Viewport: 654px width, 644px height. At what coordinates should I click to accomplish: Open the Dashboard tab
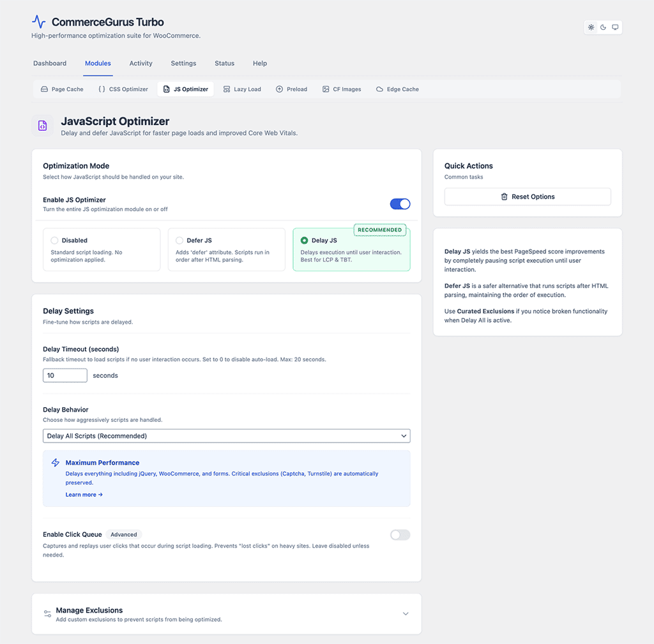[x=50, y=63]
